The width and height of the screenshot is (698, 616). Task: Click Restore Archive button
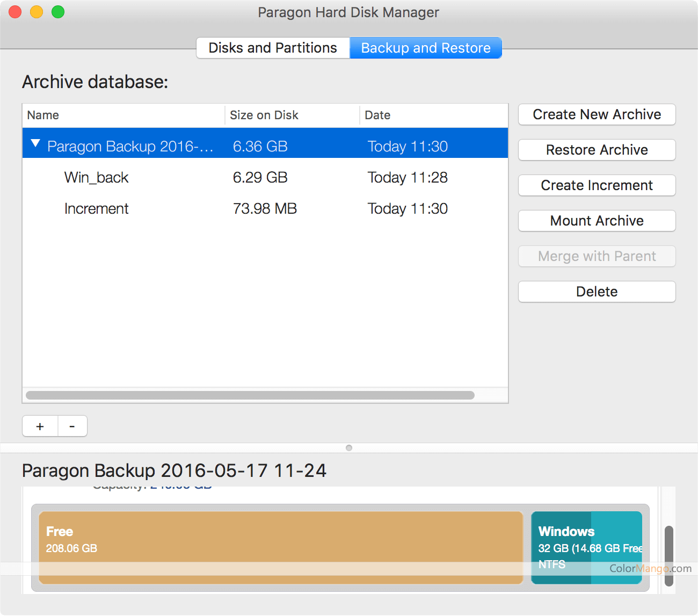pos(597,150)
